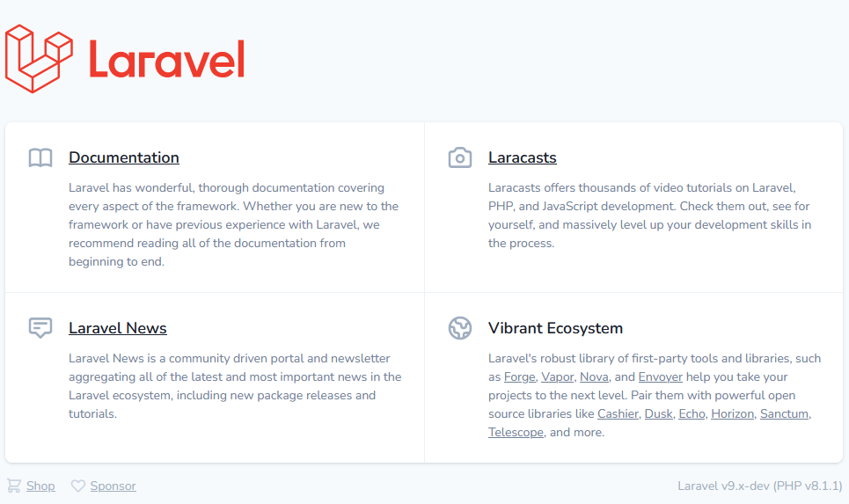Click the heart icon next to Sponsor
The height and width of the screenshot is (504, 849).
point(78,486)
